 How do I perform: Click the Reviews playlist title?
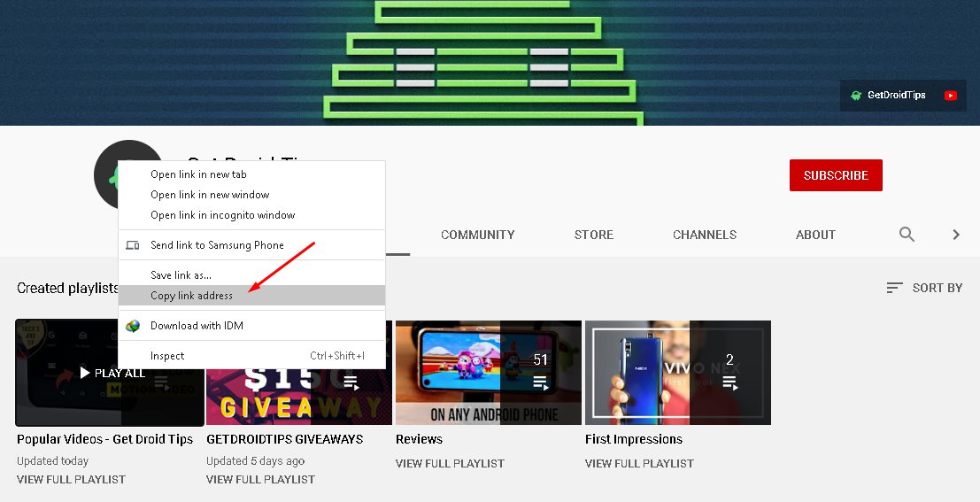pyautogui.click(x=419, y=439)
